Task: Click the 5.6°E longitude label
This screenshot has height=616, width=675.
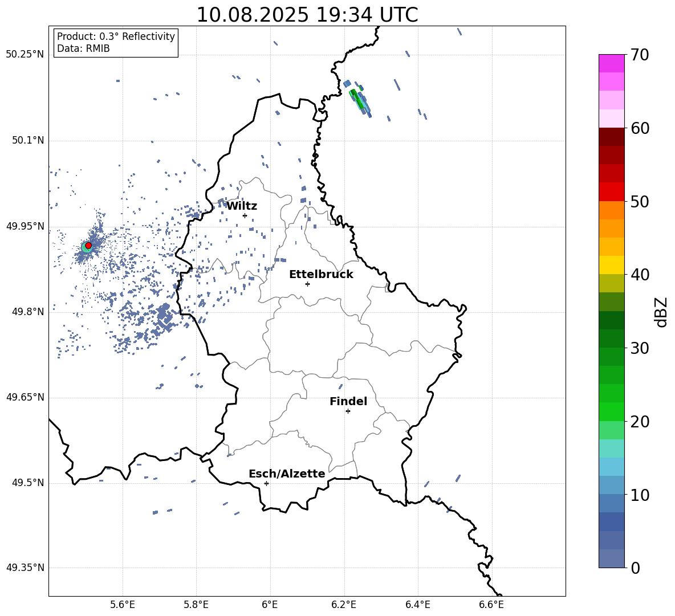Action: pyautogui.click(x=123, y=605)
